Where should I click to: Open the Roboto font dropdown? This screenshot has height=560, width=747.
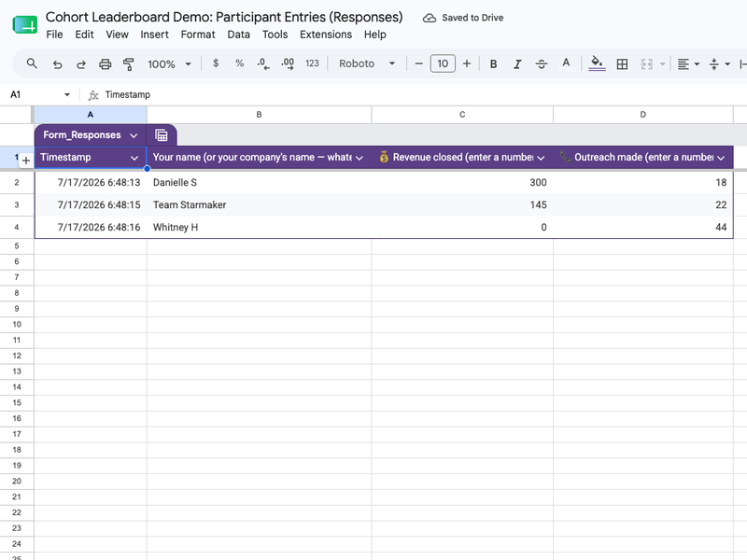pos(367,63)
